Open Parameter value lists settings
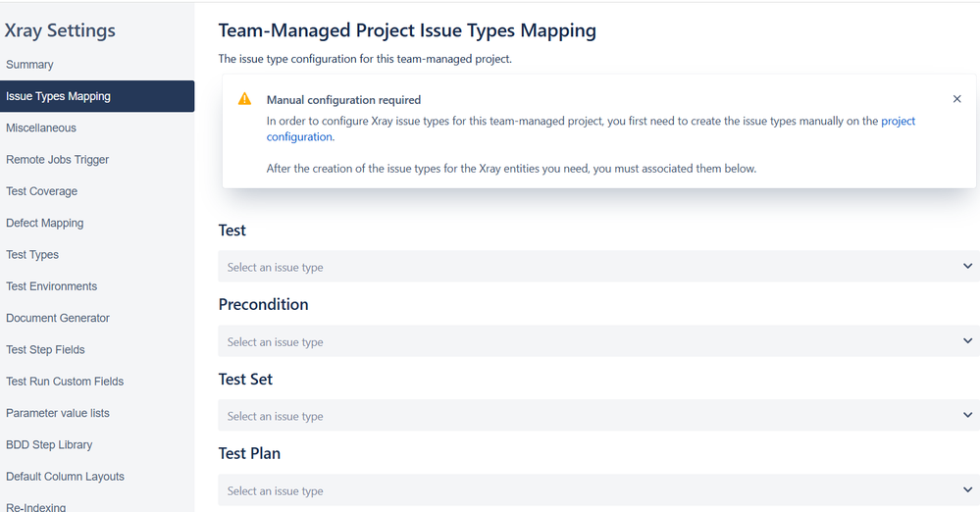980x512 pixels. click(58, 413)
